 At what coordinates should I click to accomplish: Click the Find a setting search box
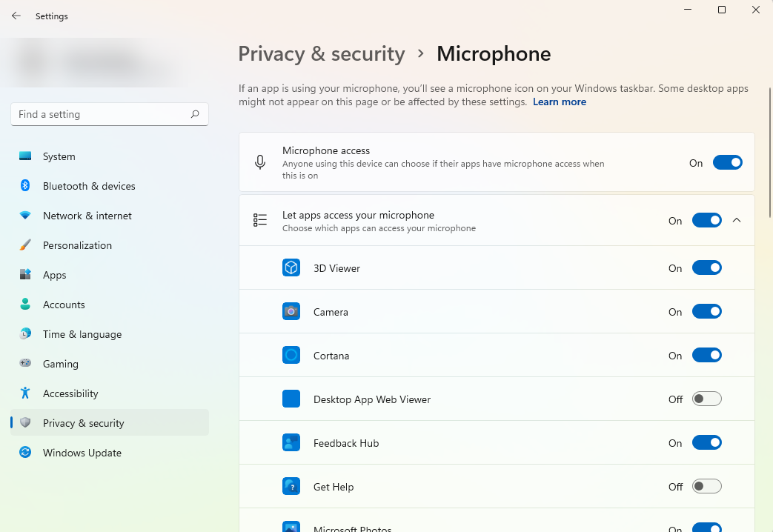(100, 114)
